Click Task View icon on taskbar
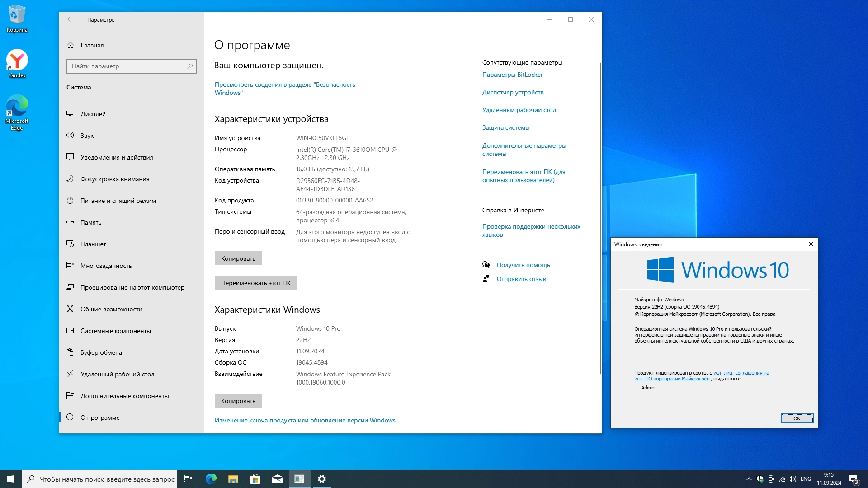 tap(188, 479)
